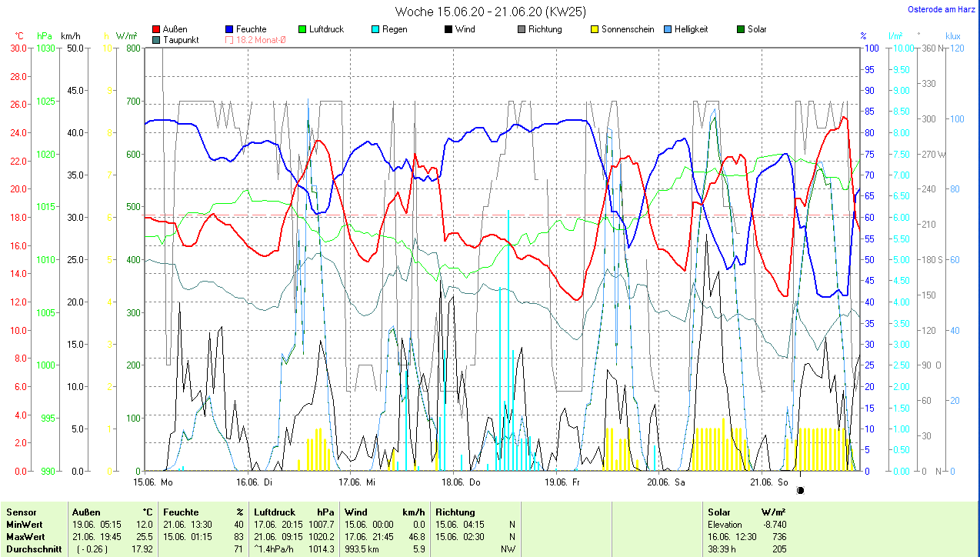Click the moon phase symbol below the chart
The width and height of the screenshot is (980, 557).
800,490
